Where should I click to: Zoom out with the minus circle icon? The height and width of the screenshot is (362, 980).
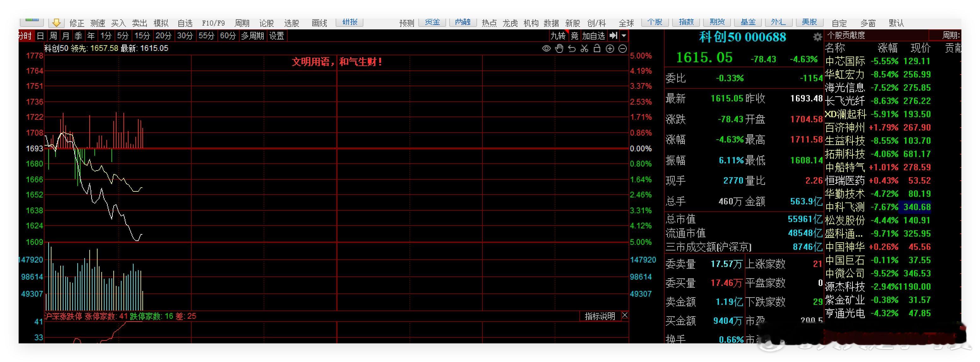pyautogui.click(x=623, y=48)
